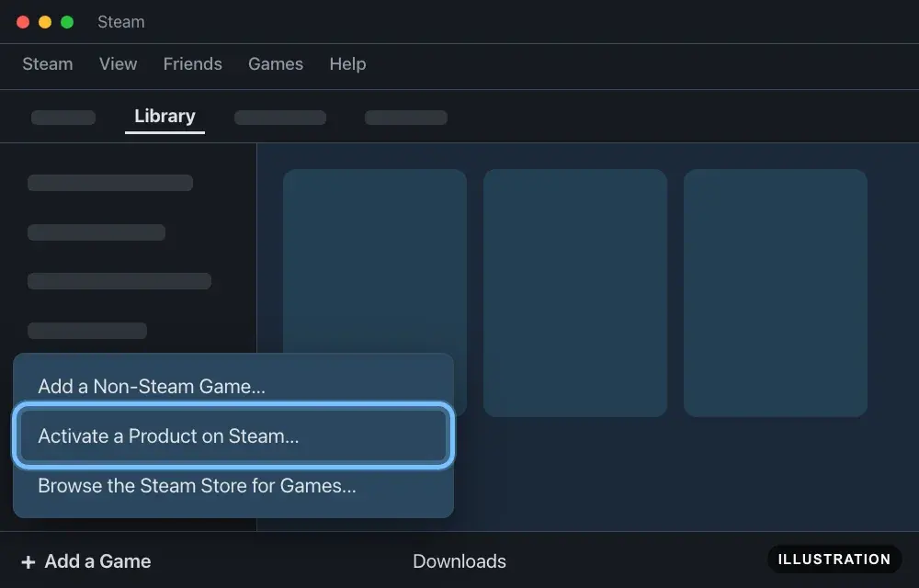Open the Help menu
Image resolution: width=919 pixels, height=588 pixels.
coord(347,63)
